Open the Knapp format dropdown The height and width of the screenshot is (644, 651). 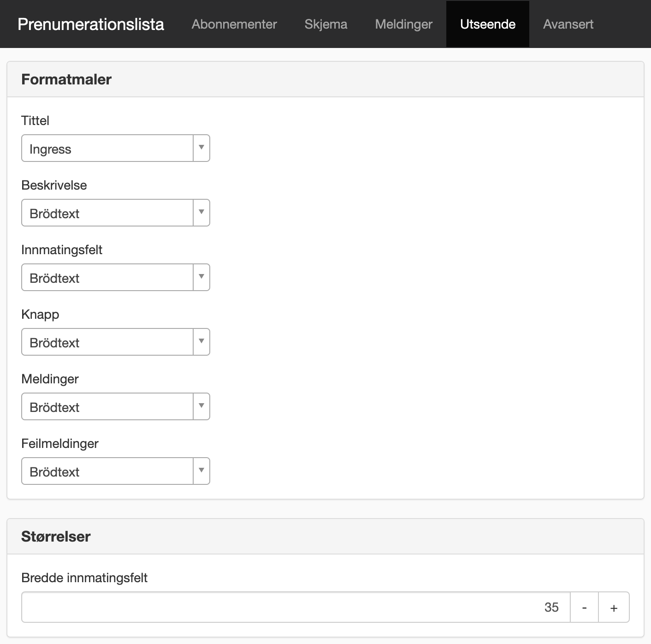[x=116, y=342]
